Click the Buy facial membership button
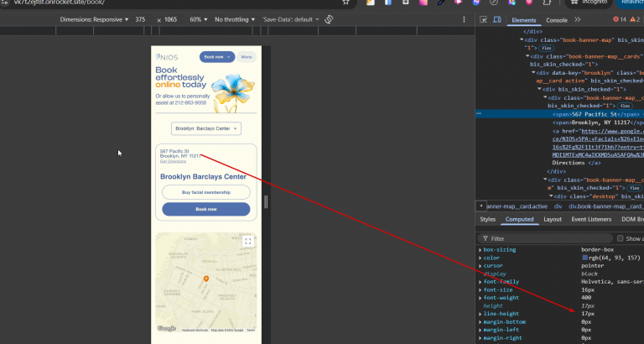The image size is (644, 344). pyautogui.click(x=205, y=192)
